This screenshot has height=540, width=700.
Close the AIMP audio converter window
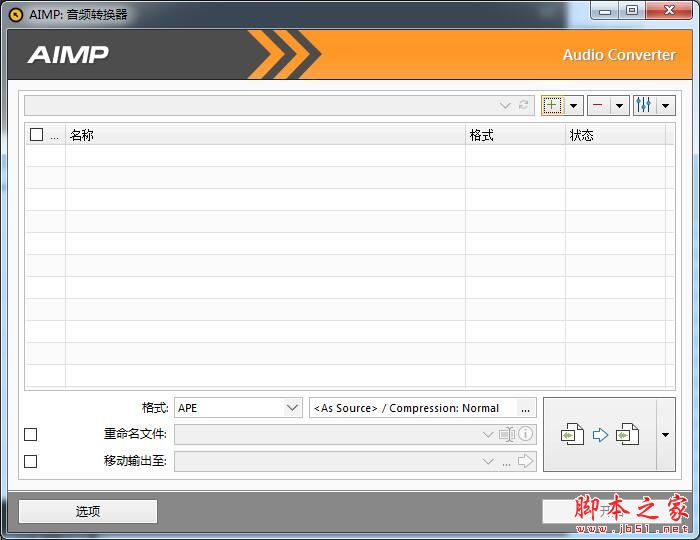click(x=668, y=10)
